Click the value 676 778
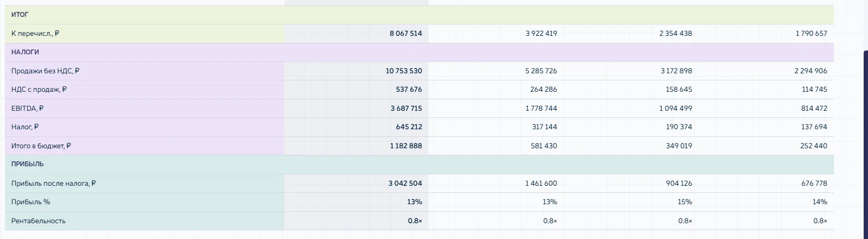Image resolution: width=868 pixels, height=239 pixels. coord(814,184)
